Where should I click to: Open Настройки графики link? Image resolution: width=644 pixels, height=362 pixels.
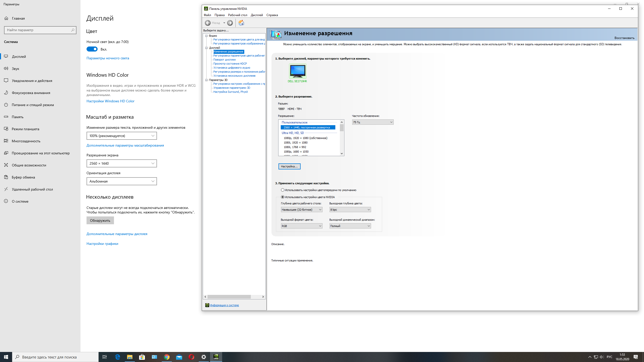coord(102,244)
